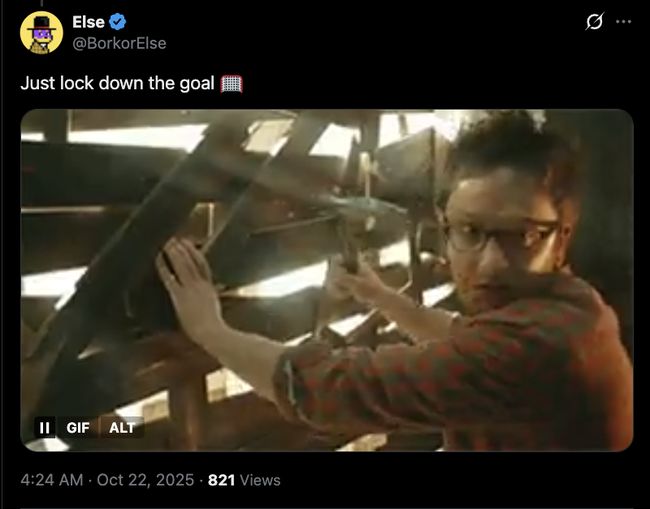Click the word Views
Image resolution: width=650 pixels, height=509 pixels.
coord(260,480)
